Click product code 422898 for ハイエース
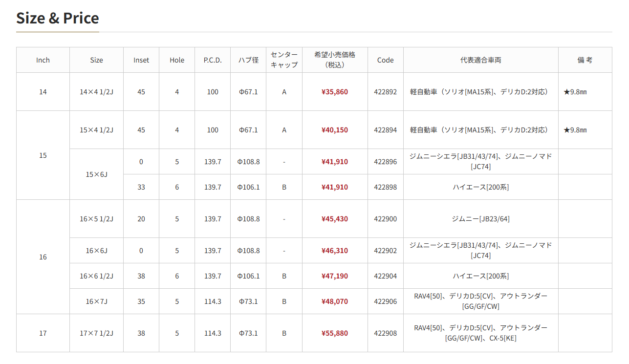The height and width of the screenshot is (364, 629). click(x=386, y=187)
